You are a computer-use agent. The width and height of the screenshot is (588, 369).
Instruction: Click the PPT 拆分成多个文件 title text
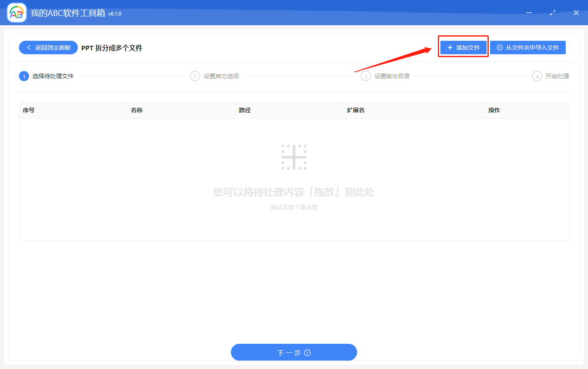pyautogui.click(x=111, y=48)
